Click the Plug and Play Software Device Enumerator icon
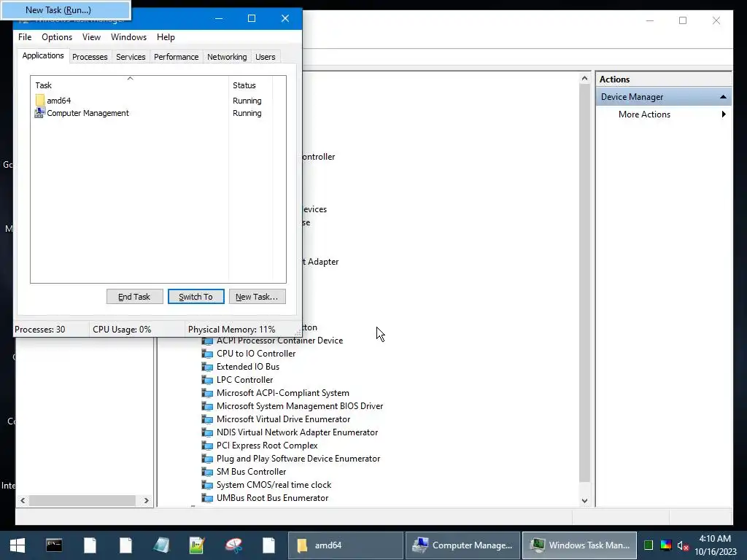The width and height of the screenshot is (747, 560). (x=207, y=459)
